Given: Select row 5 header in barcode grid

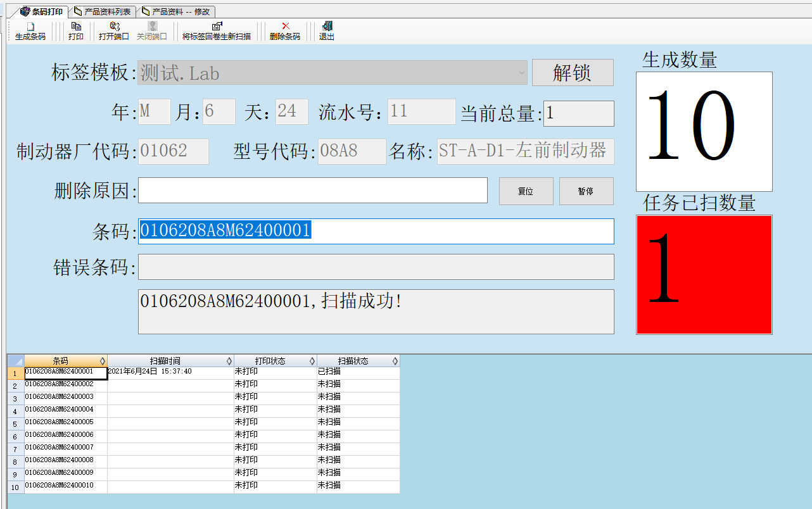Looking at the screenshot, I should coord(15,424).
